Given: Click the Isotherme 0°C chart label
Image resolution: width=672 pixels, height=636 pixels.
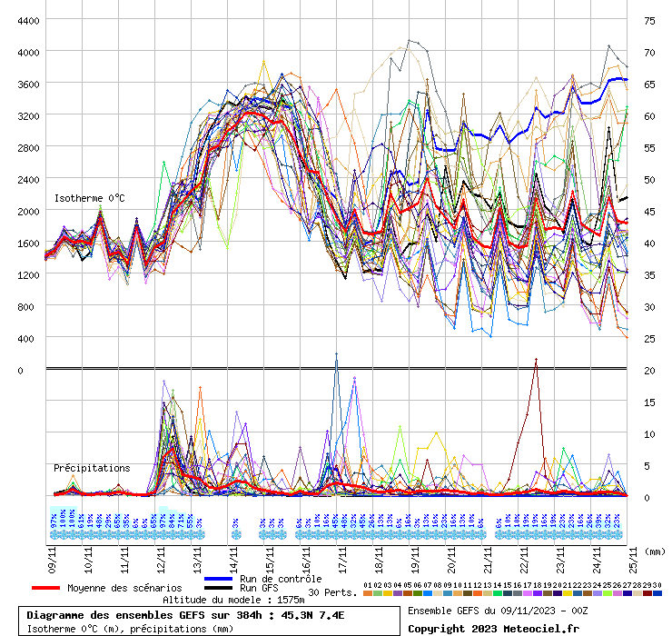Looking at the screenshot, I should tap(89, 198).
